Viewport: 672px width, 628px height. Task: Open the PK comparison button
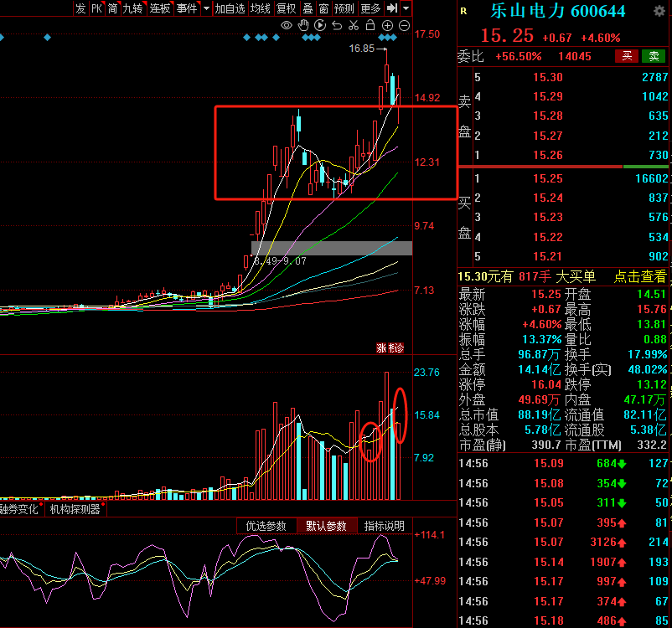click(x=97, y=8)
